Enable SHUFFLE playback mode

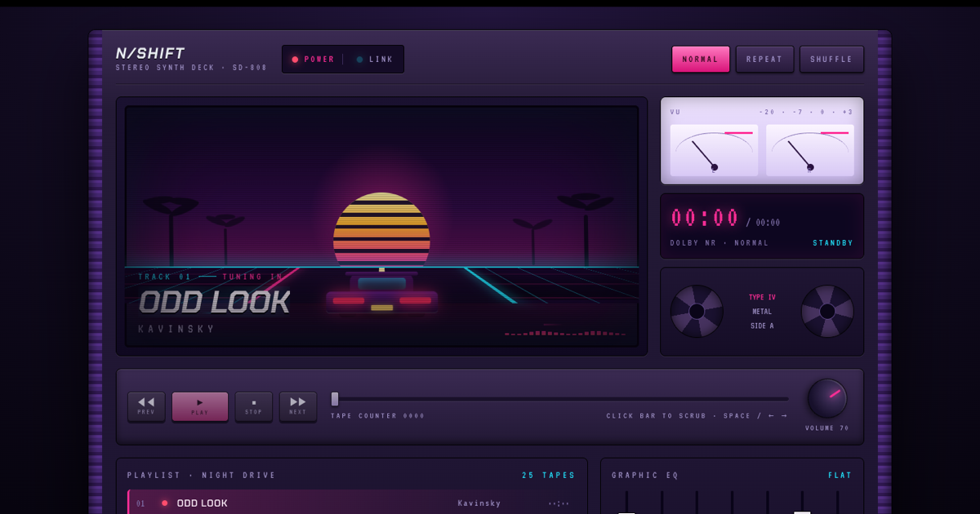click(831, 59)
